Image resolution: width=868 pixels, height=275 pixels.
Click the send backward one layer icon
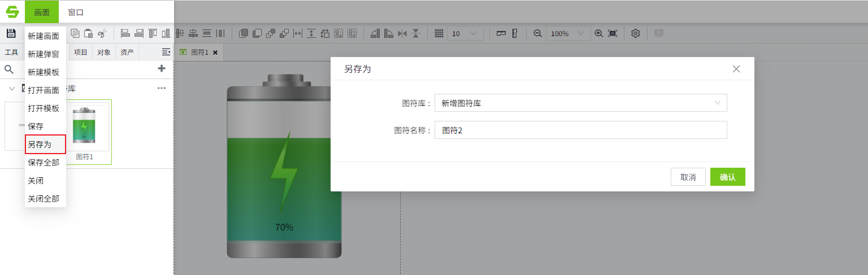284,33
